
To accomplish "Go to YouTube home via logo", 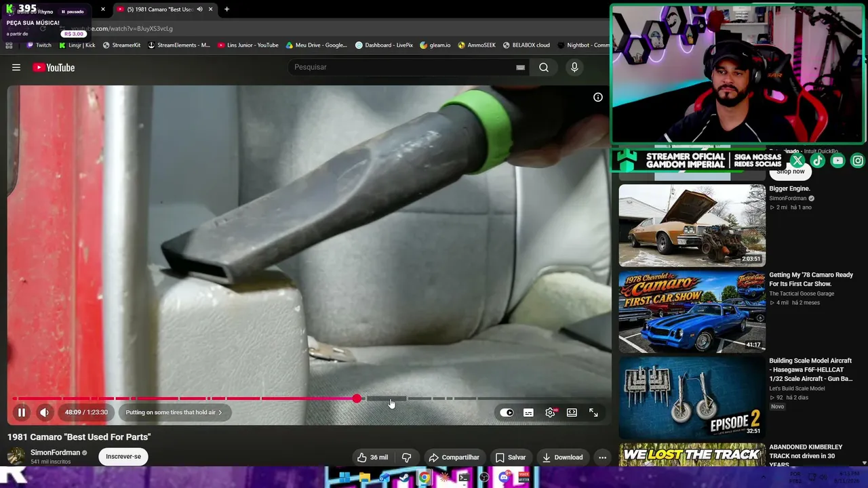I will [54, 67].
